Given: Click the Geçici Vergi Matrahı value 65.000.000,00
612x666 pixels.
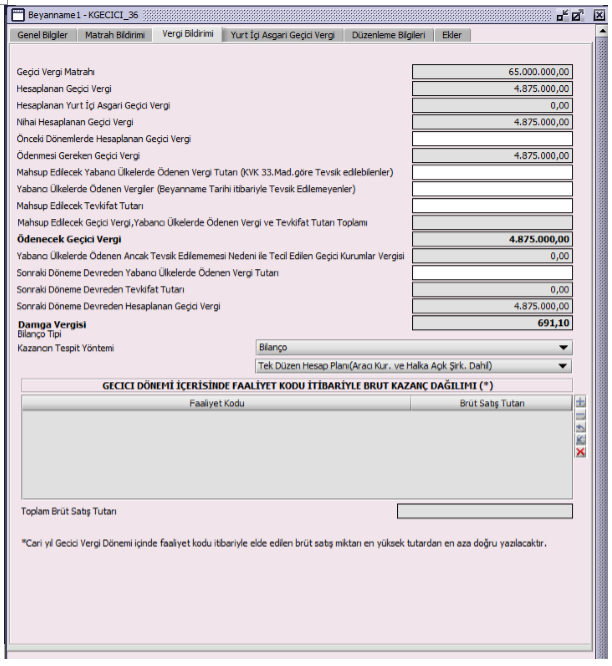Looking at the screenshot, I should [492, 72].
